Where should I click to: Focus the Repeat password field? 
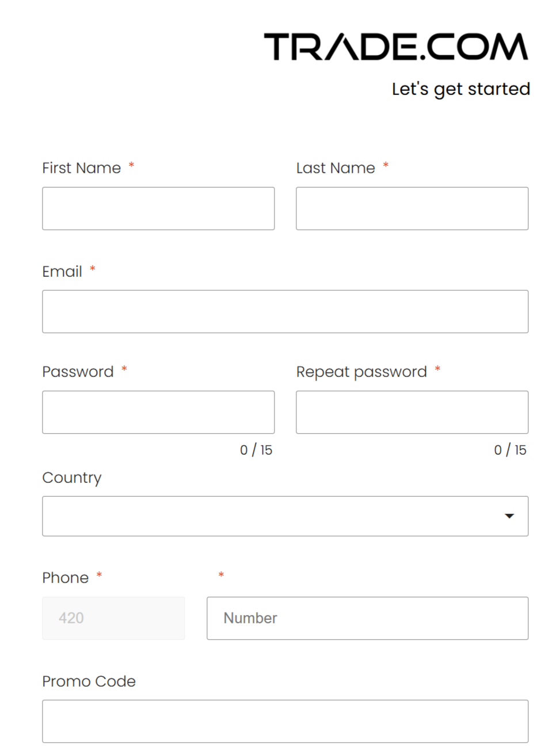412,412
